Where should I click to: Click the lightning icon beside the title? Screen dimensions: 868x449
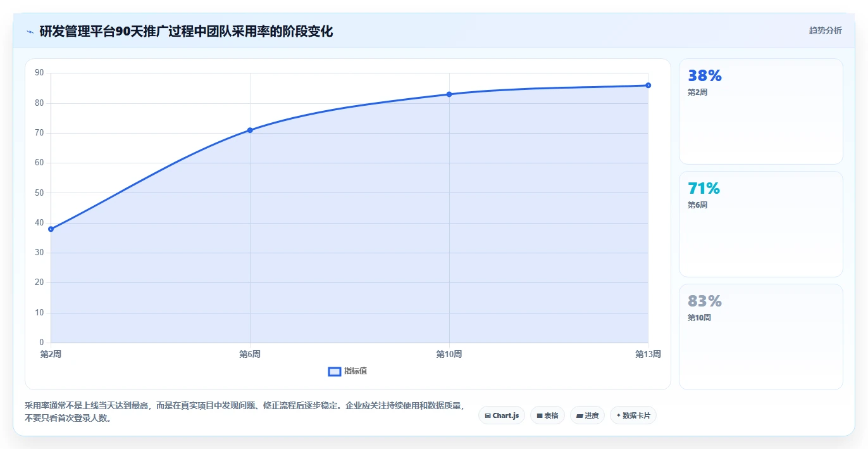point(30,32)
